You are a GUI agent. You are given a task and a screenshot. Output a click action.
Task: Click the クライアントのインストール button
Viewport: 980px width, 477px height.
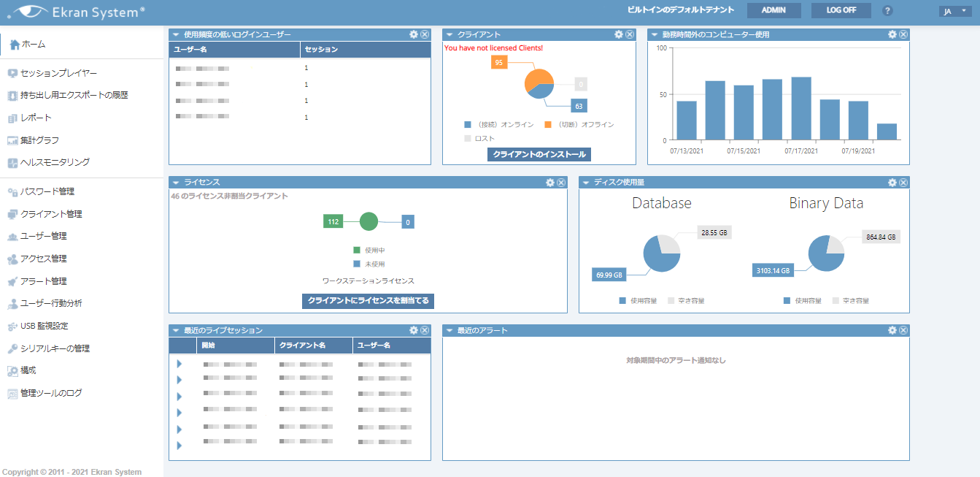(539, 155)
